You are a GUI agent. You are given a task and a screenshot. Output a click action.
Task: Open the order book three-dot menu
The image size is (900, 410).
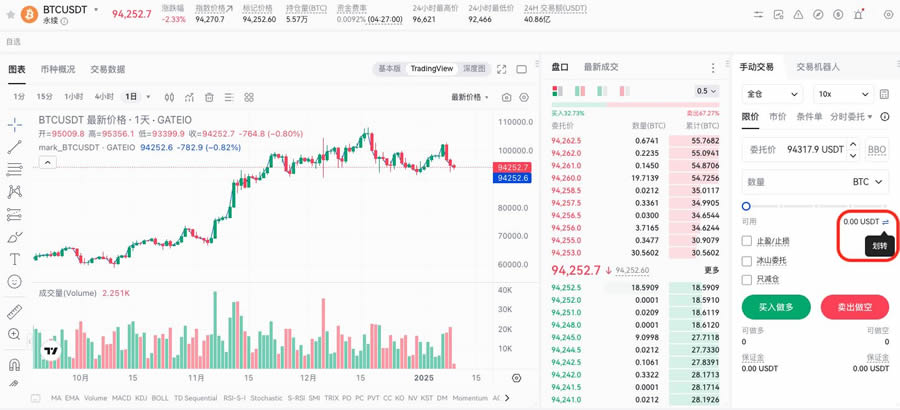tap(713, 67)
